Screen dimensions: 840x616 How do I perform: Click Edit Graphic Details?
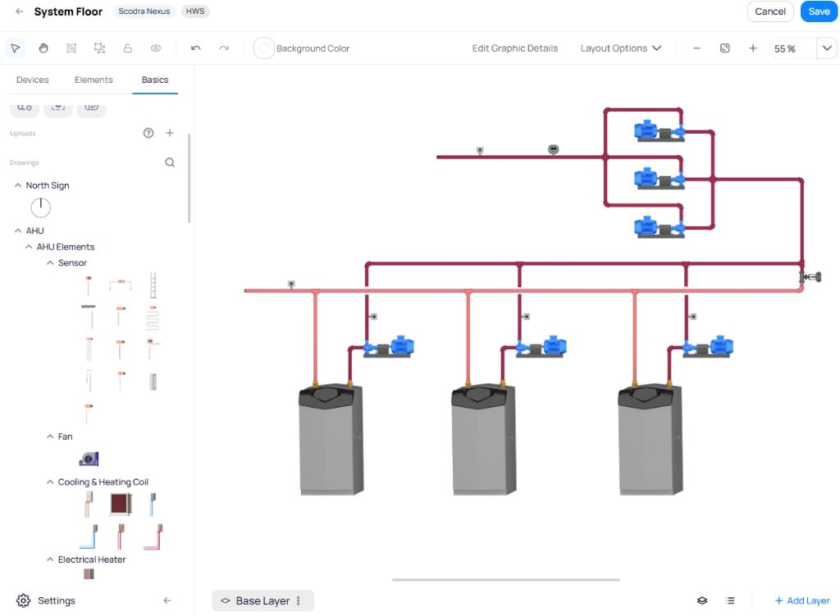pyautogui.click(x=514, y=48)
